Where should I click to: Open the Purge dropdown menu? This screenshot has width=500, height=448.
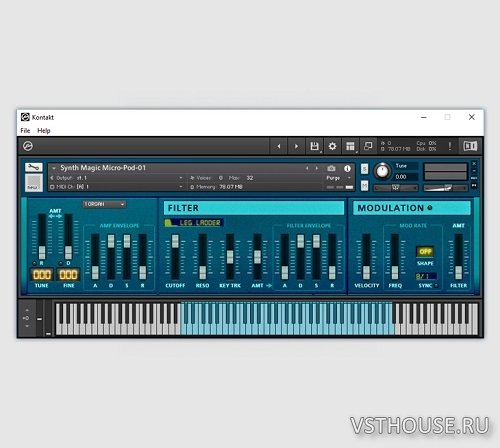tap(338, 178)
